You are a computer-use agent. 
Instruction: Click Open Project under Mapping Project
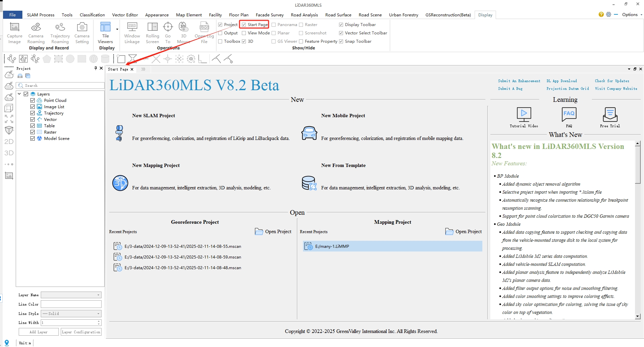pyautogui.click(x=464, y=231)
